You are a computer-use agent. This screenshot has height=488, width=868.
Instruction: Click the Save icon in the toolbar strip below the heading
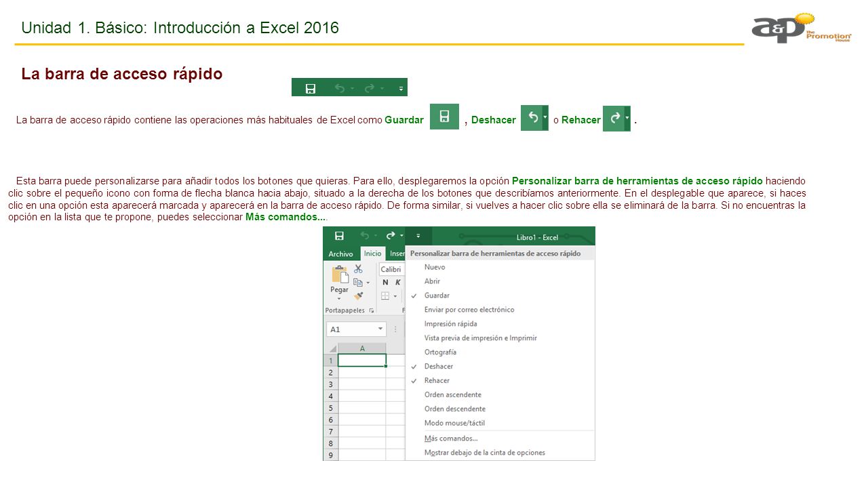point(311,88)
